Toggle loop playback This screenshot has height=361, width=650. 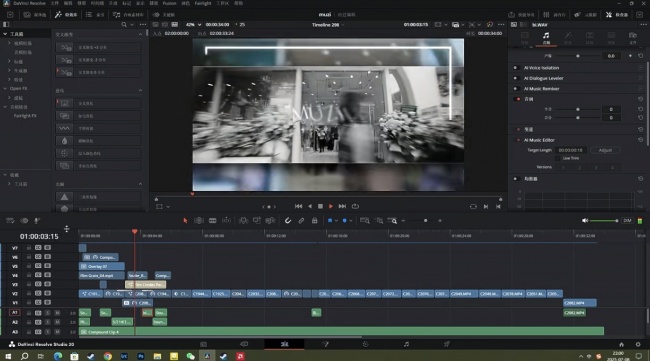pyautogui.click(x=355, y=206)
